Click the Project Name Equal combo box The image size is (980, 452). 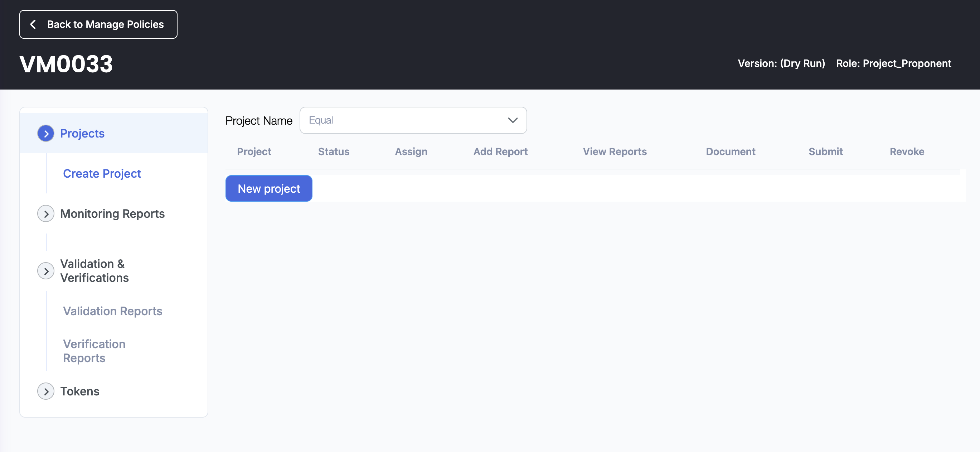(403, 120)
